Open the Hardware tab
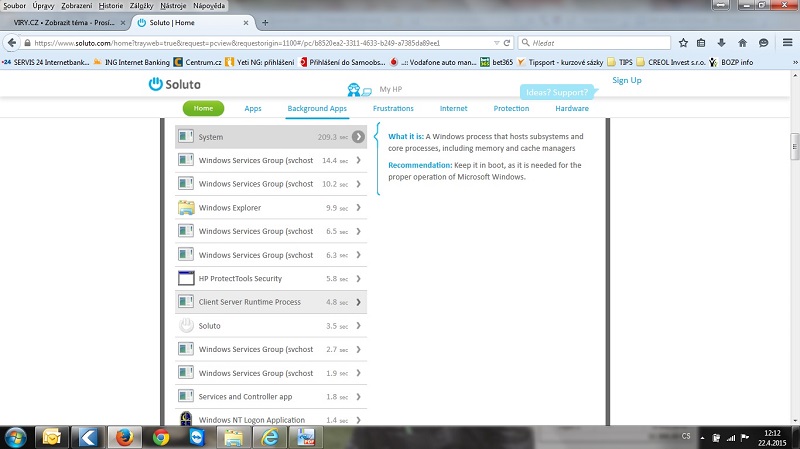The image size is (800, 449). coord(572,108)
